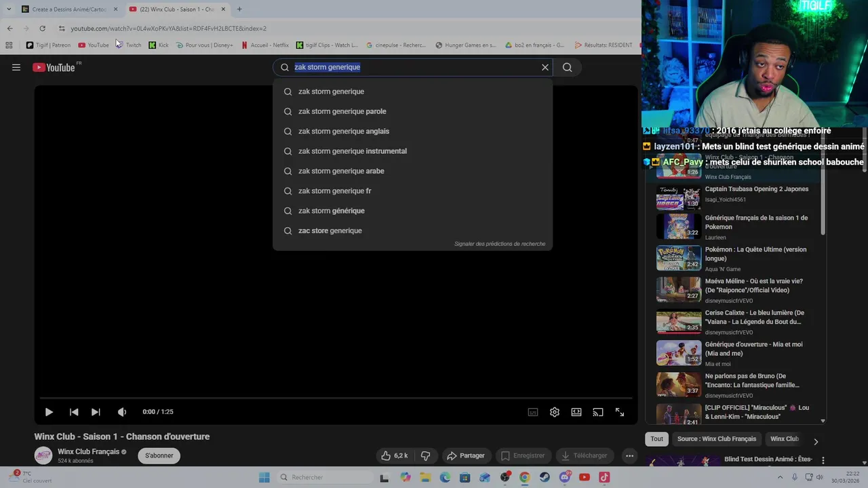Share the video via Partager
The image size is (868, 488).
click(x=465, y=455)
